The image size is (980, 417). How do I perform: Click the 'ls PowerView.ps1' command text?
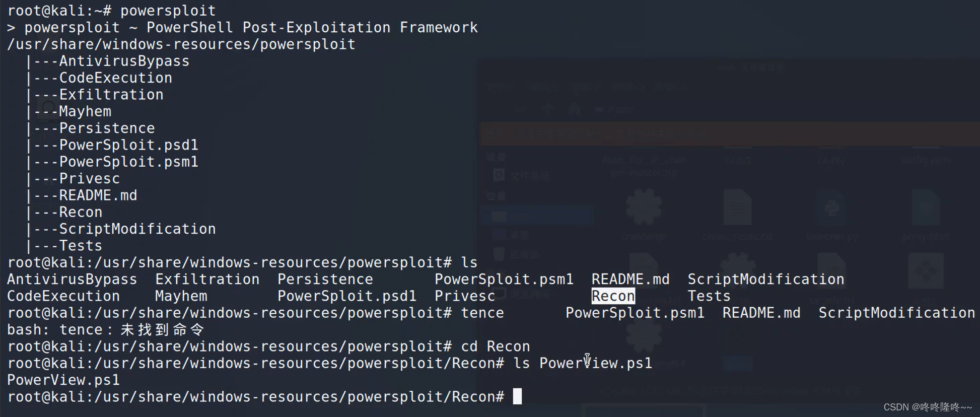point(583,363)
